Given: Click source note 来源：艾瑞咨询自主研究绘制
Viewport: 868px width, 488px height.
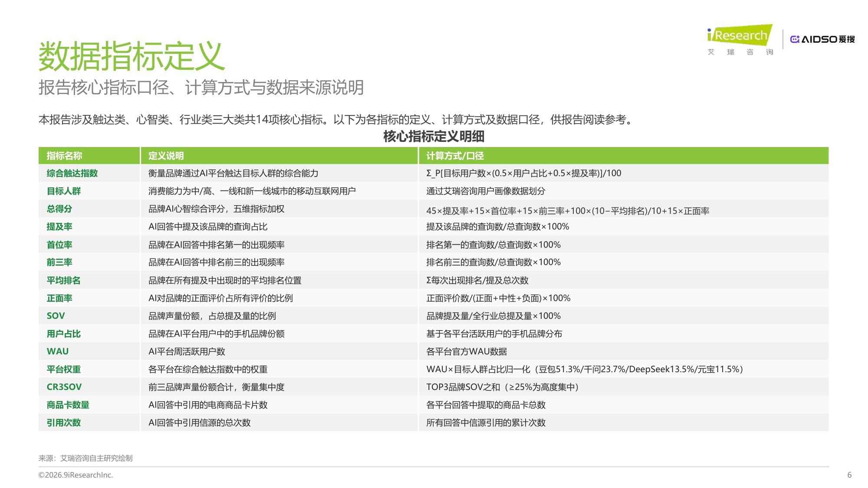Looking at the screenshot, I should pos(85,458).
